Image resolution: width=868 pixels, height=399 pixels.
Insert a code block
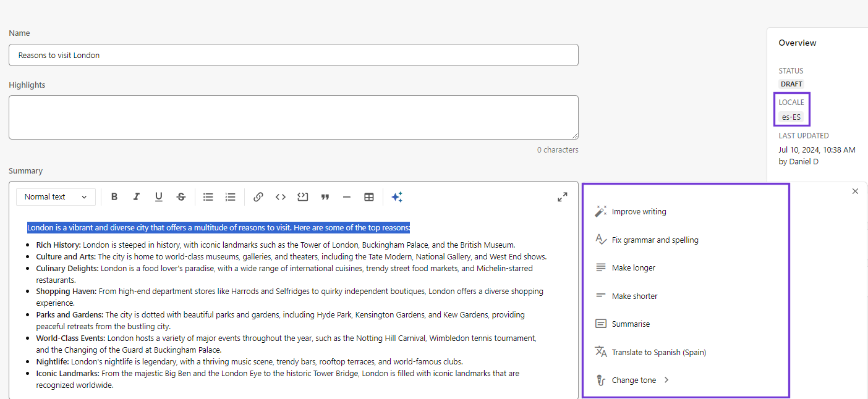[302, 197]
